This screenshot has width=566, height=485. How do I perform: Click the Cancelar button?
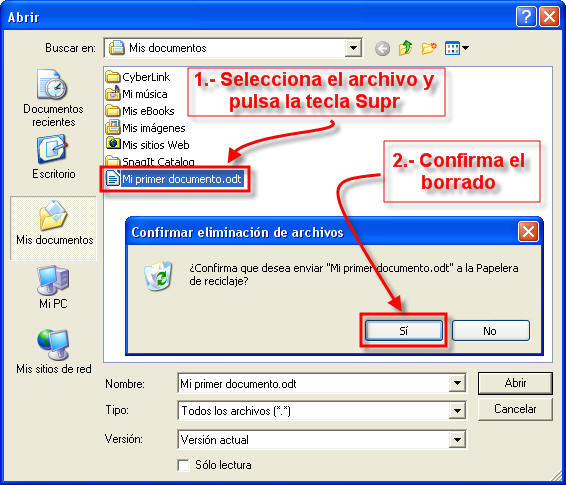point(515,409)
